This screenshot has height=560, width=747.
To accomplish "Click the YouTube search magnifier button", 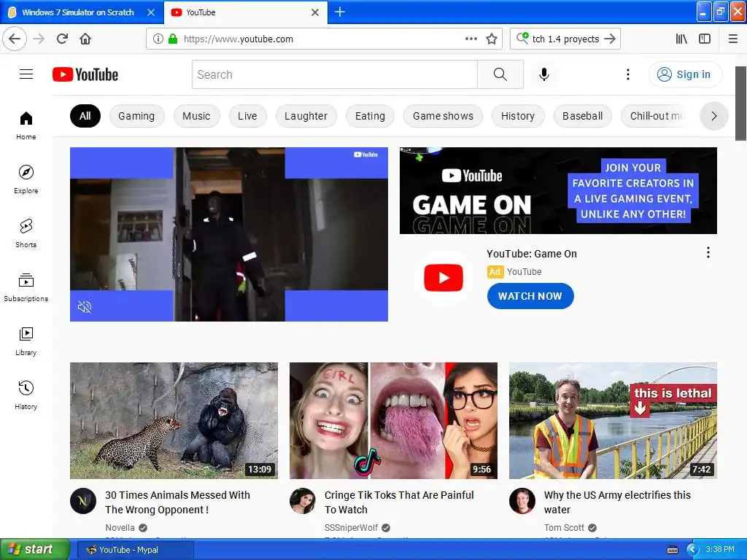I will pos(500,74).
